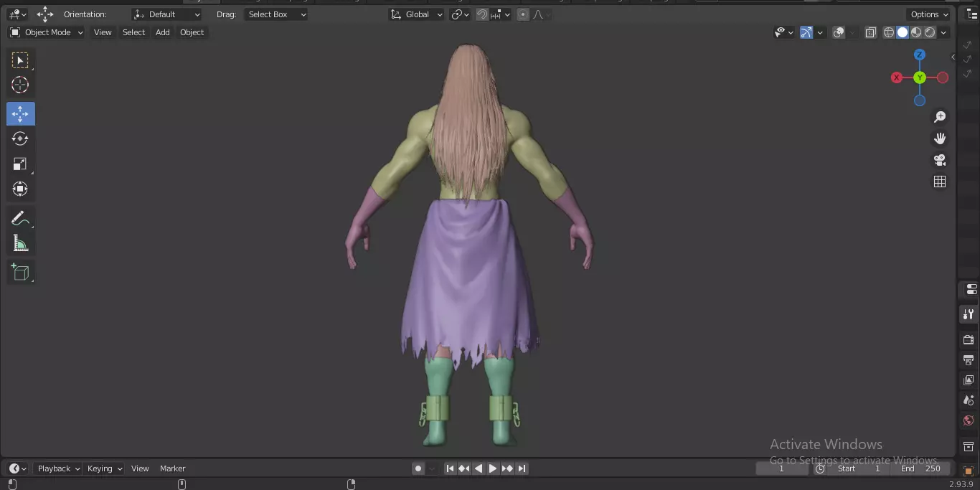Switch perspective/orthographic grid icon
Viewport: 980px width, 490px height.
tap(940, 182)
